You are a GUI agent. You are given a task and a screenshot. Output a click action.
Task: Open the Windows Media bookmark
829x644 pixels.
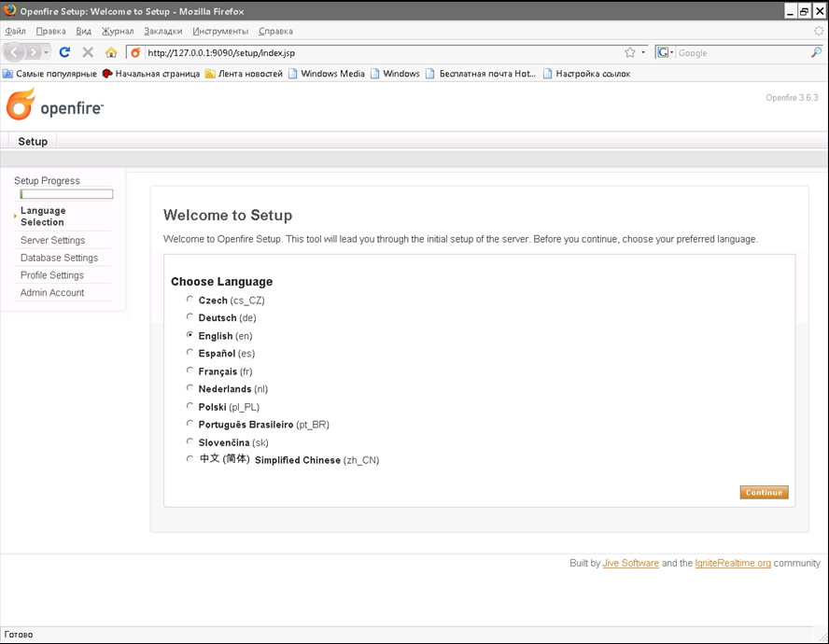(327, 74)
